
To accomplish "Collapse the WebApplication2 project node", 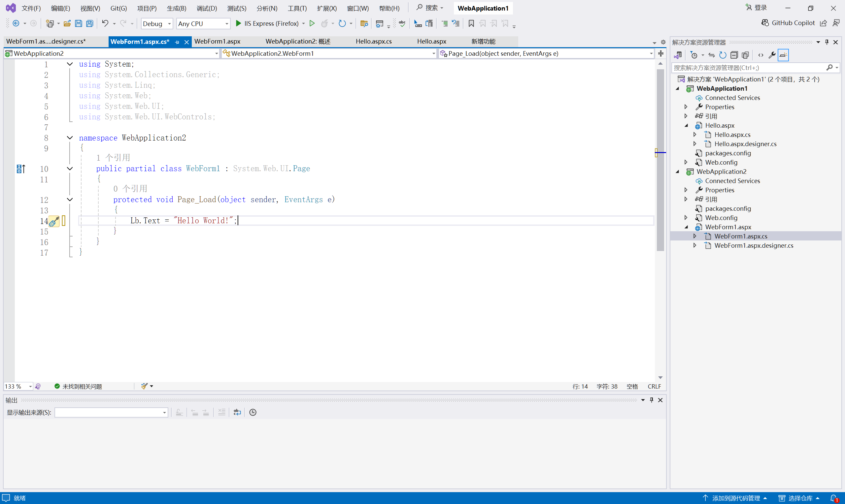I will [678, 172].
